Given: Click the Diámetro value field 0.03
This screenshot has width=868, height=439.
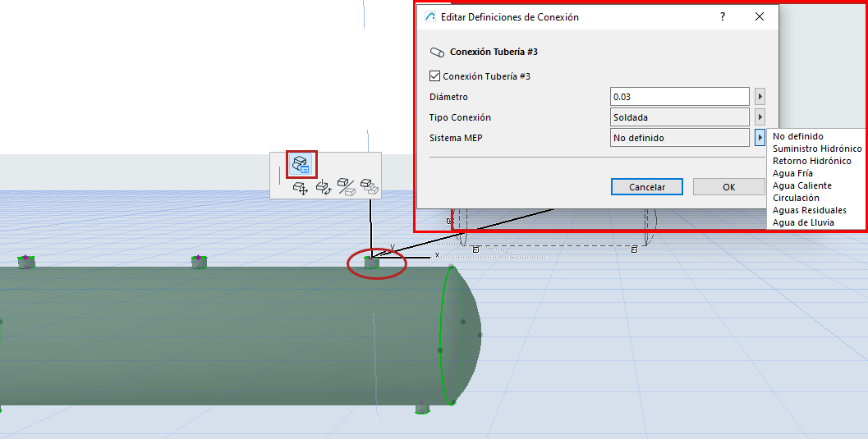Looking at the screenshot, I should (680, 97).
